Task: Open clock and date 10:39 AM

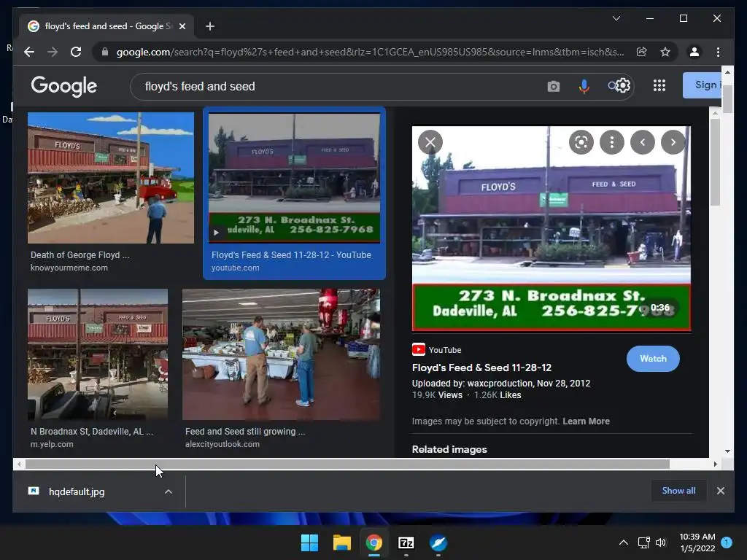Action: [697, 542]
